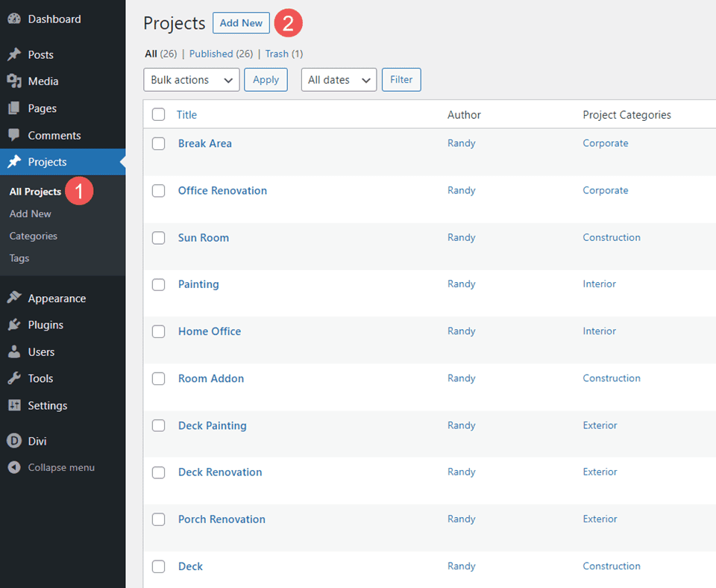Select the Appearance paintbrush icon
Image resolution: width=716 pixels, height=588 pixels.
[15, 297]
